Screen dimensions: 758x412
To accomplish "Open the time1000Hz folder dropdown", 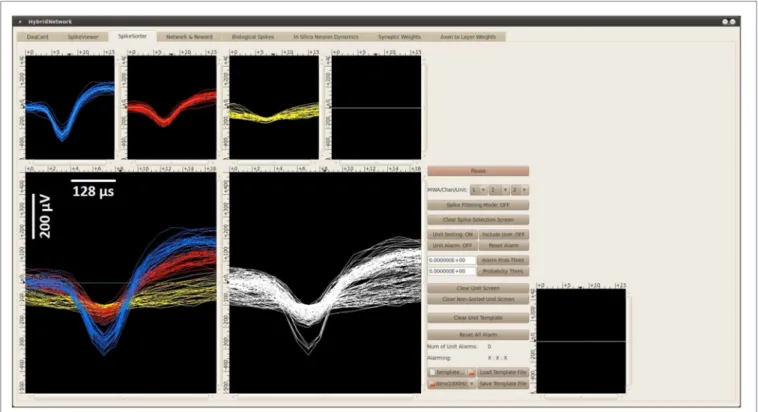I will 452,383.
